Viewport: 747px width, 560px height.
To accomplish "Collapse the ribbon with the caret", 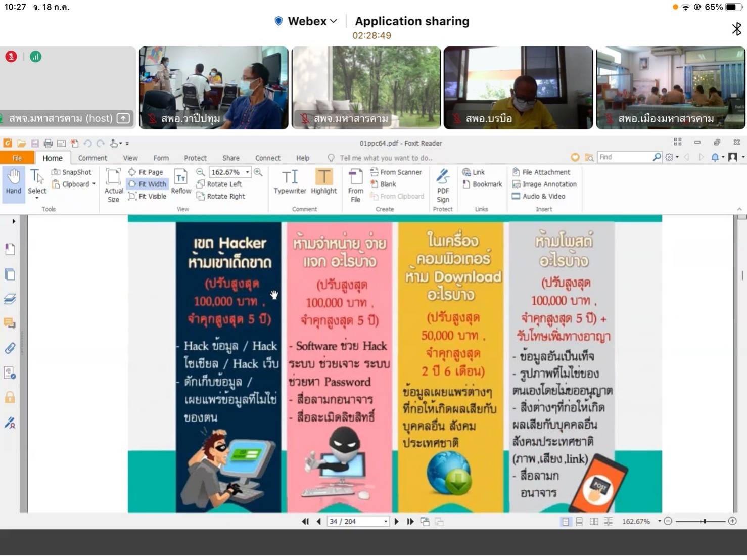I will pos(739,209).
